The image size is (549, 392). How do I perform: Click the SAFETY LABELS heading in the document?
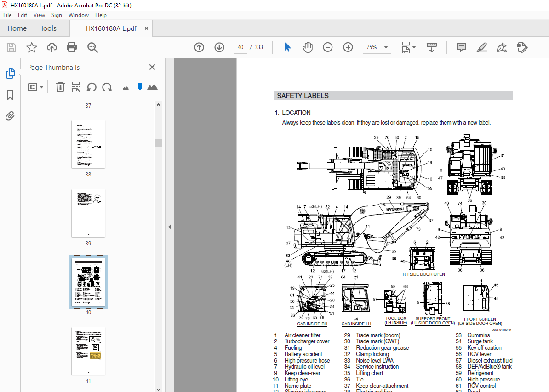coord(303,96)
